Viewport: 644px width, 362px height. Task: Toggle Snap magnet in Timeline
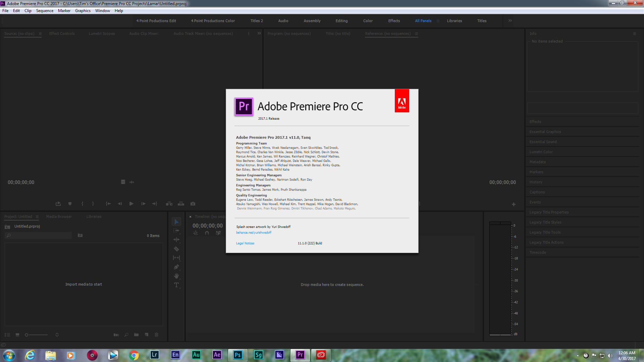click(x=207, y=233)
